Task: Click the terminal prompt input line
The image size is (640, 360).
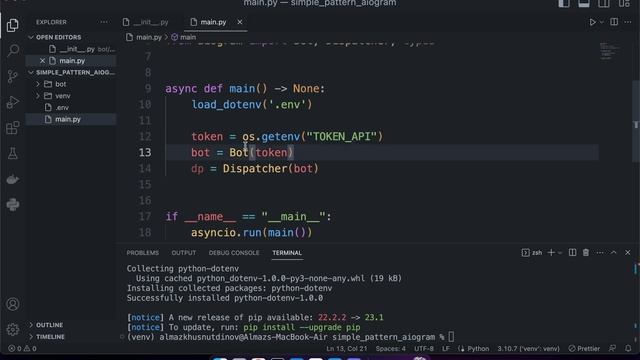Action: [290, 337]
